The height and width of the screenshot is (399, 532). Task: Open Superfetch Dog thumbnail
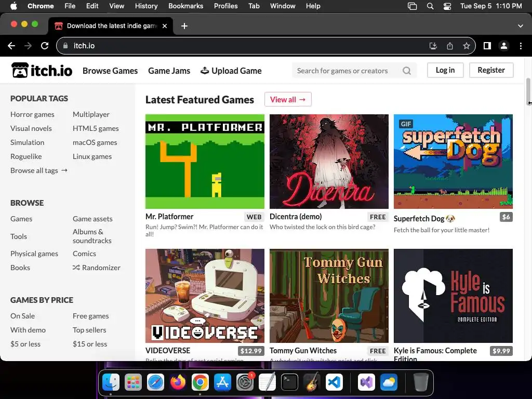point(453,161)
